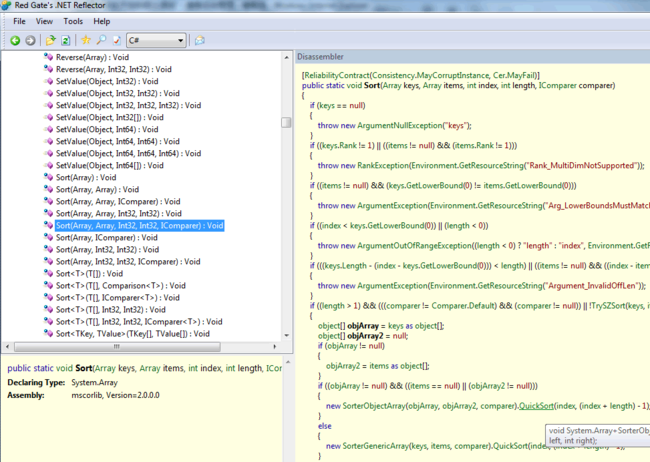Image resolution: width=650 pixels, height=462 pixels.
Task: Select Sort(Array, Array) : Void
Action: click(97, 190)
